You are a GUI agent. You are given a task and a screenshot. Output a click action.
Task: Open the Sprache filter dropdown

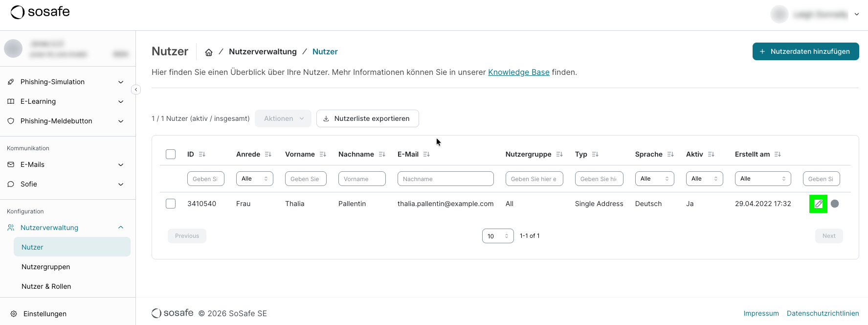[x=654, y=179]
